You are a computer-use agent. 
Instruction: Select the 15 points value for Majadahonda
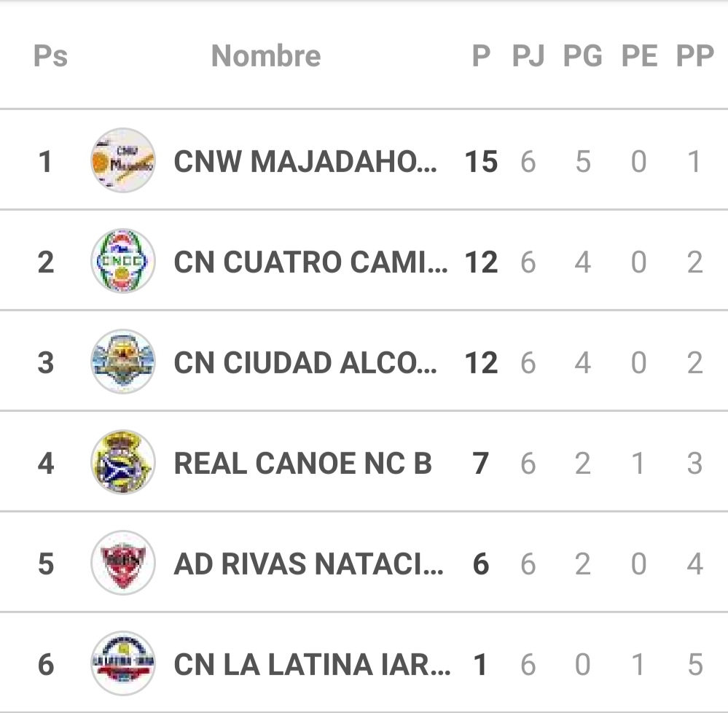(x=481, y=162)
